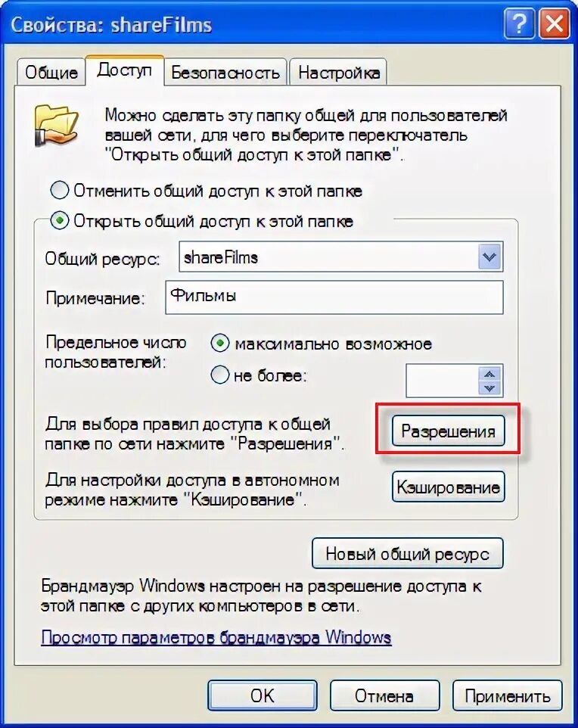This screenshot has height=728, width=578.
Task: Click the help question mark icon
Action: click(519, 23)
